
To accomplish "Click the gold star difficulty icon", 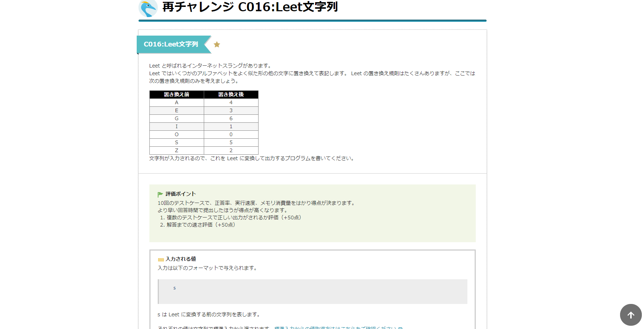I will [x=217, y=44].
